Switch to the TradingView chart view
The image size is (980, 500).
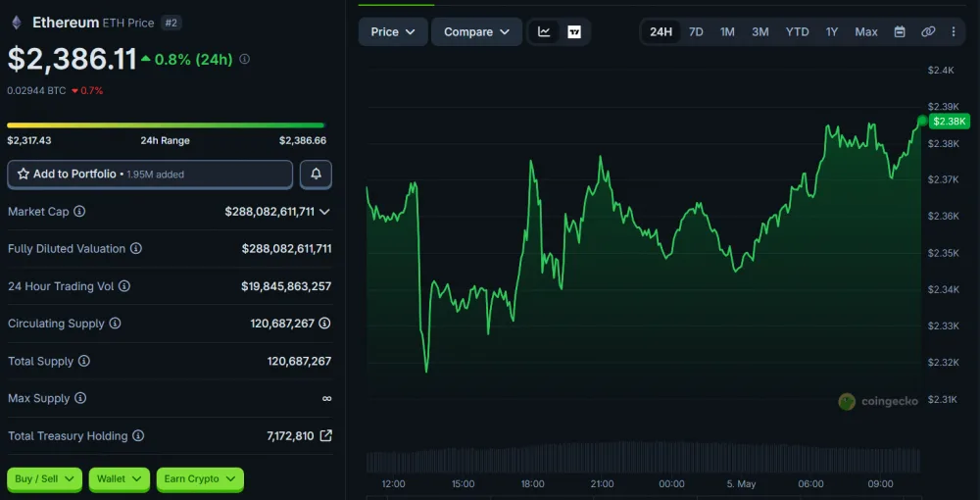pos(574,32)
